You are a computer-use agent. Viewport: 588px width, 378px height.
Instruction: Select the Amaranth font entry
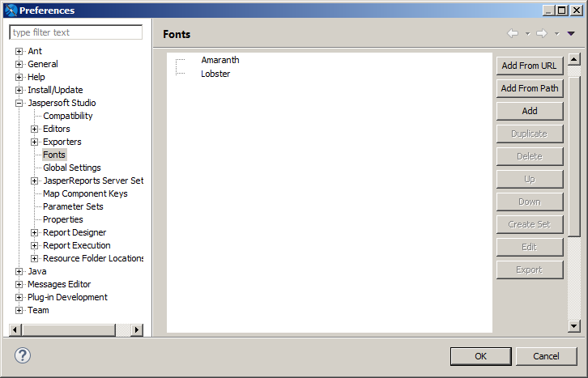(220, 60)
